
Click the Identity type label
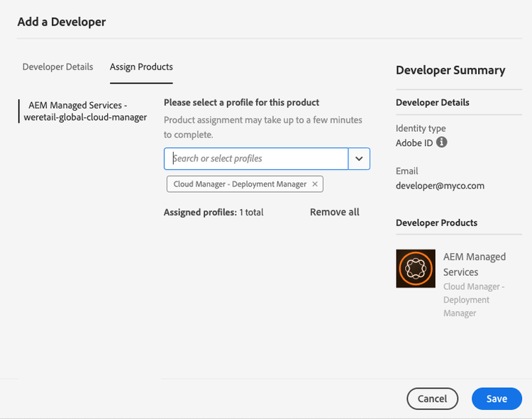click(x=421, y=128)
